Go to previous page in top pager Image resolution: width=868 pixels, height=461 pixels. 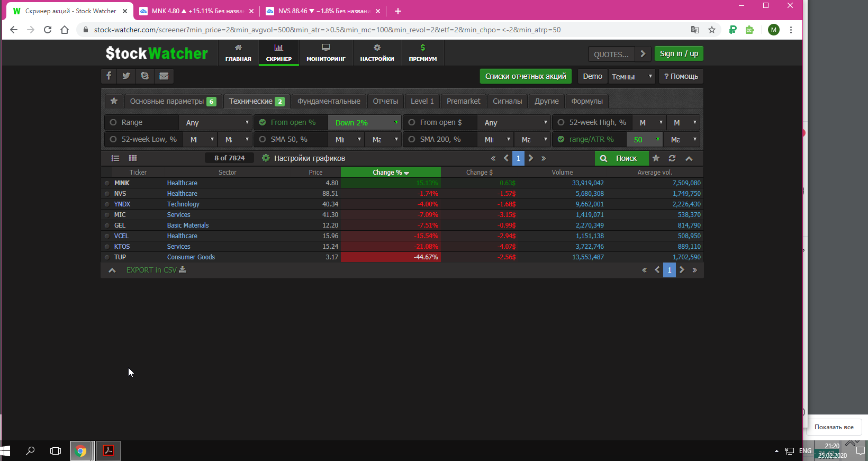tap(506, 158)
